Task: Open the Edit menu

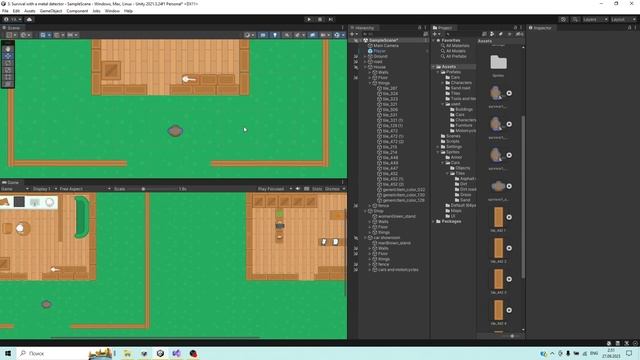Action: (x=16, y=11)
